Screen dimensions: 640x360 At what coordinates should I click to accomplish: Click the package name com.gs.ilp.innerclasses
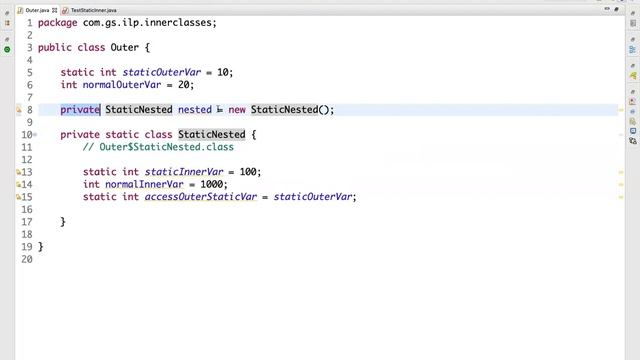[x=147, y=22]
